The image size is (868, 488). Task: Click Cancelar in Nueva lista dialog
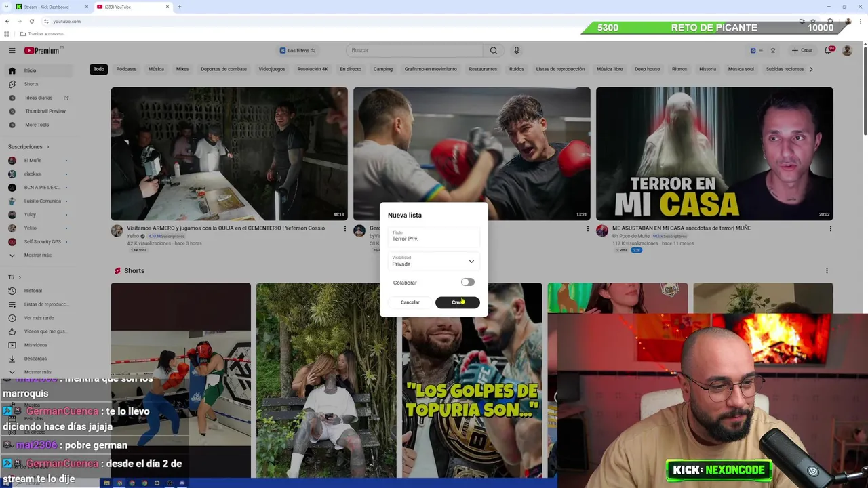point(410,302)
